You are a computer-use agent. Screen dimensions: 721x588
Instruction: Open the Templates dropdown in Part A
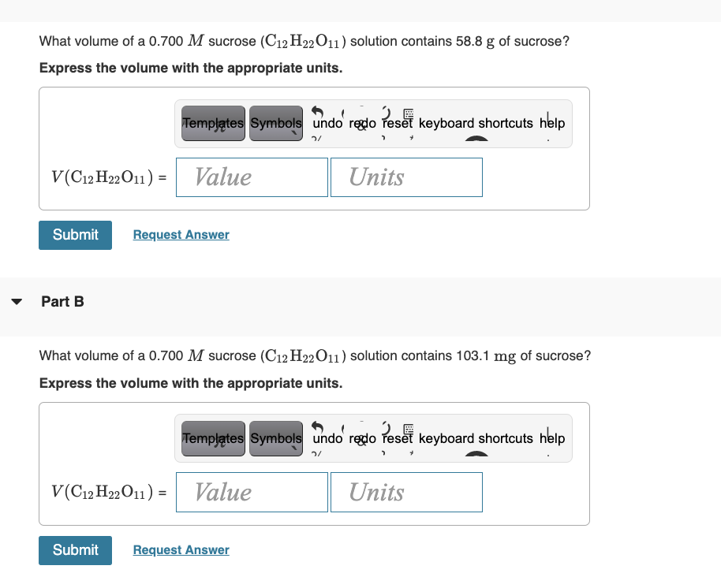[x=211, y=123]
